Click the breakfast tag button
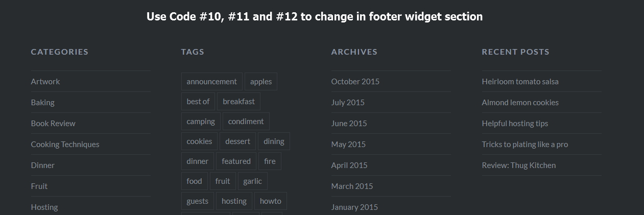 point(238,101)
